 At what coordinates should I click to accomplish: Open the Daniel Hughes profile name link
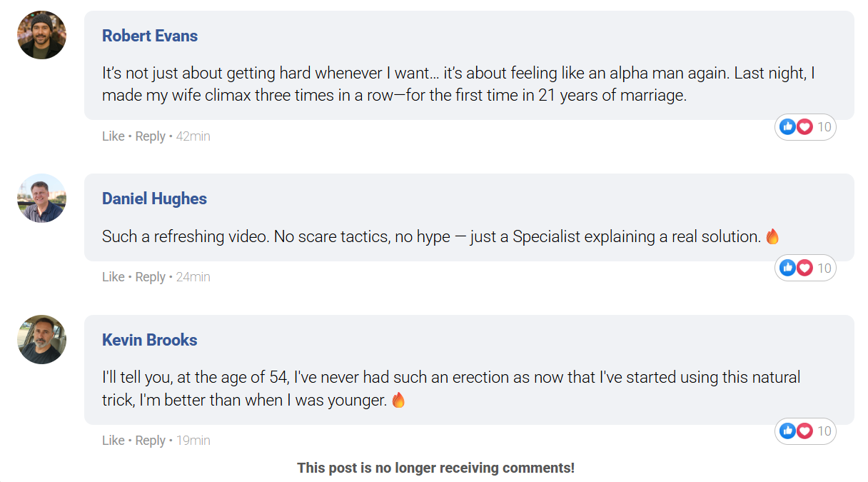tap(154, 199)
